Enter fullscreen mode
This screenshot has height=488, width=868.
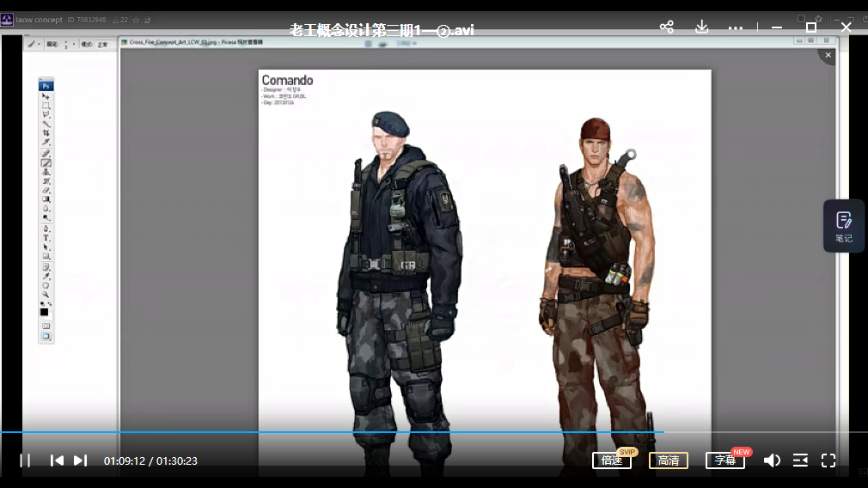point(828,461)
